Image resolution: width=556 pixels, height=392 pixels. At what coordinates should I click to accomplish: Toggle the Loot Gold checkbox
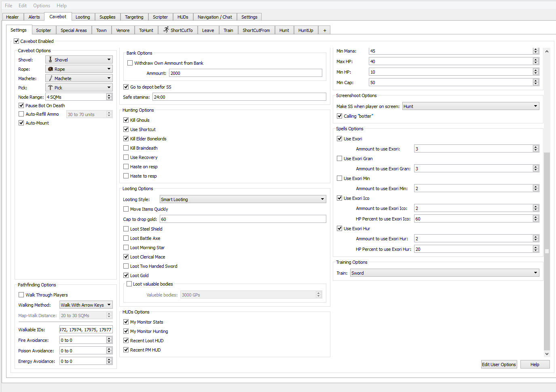[126, 275]
